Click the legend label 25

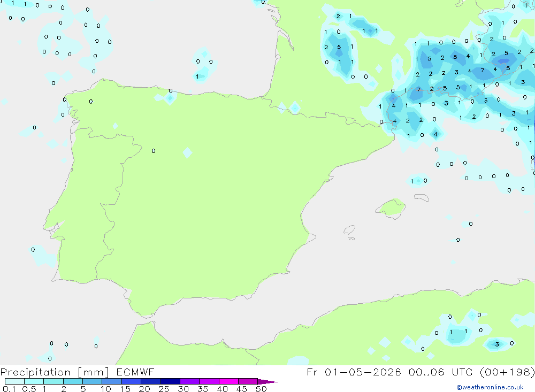point(164,389)
